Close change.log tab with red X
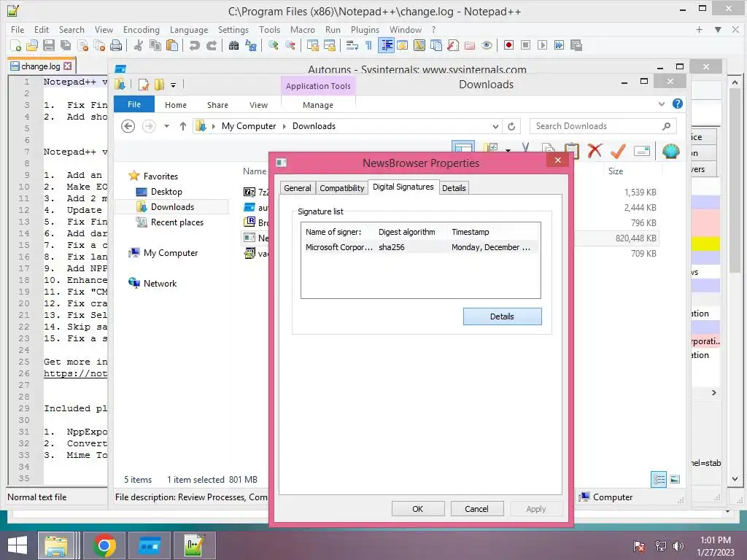Image resolution: width=747 pixels, height=560 pixels. [x=68, y=66]
